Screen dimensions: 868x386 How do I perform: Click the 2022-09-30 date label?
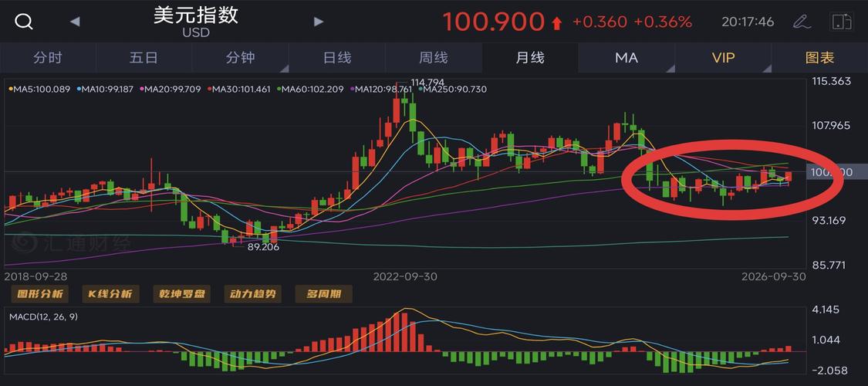coord(404,276)
